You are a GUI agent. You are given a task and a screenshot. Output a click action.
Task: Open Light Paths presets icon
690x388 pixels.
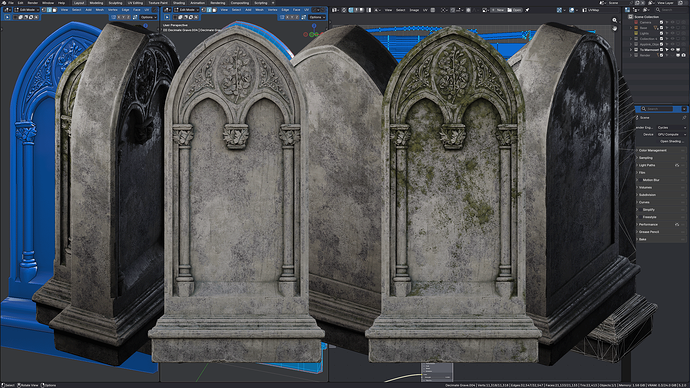677,165
